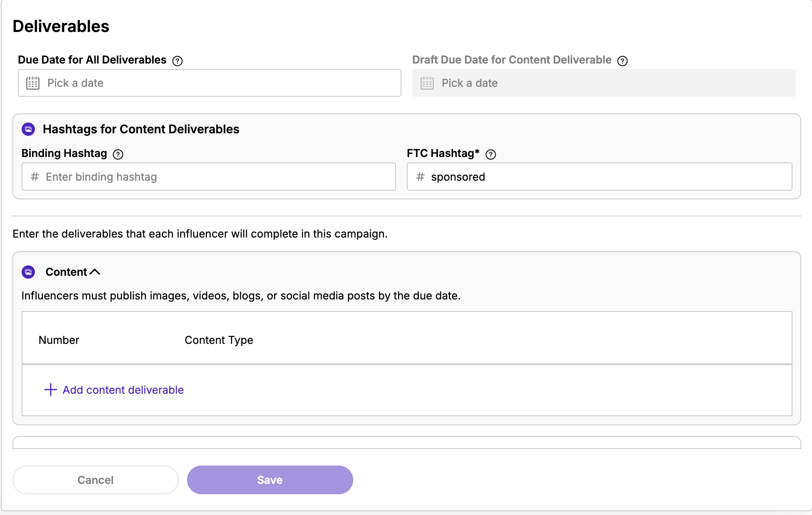Click the Deliverables page heading
The image size is (812, 515).
tap(61, 26)
